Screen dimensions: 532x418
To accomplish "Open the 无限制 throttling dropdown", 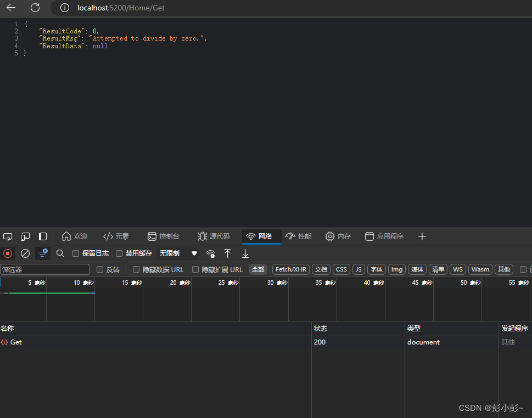I will tap(178, 253).
